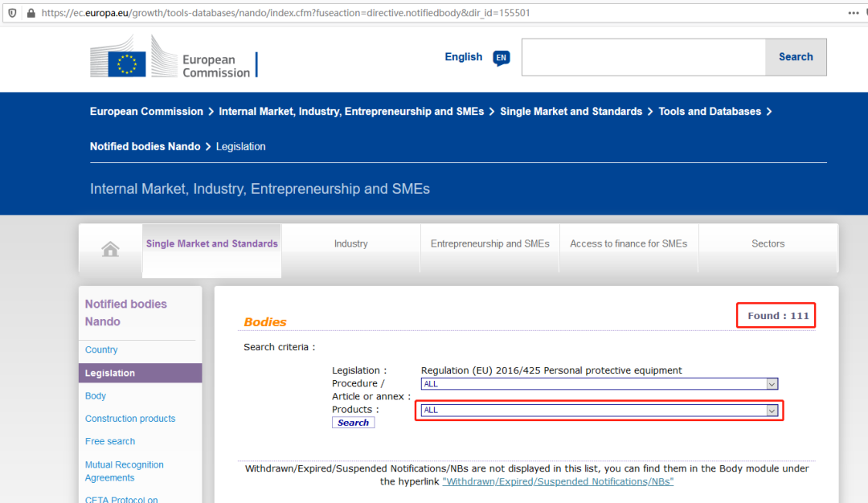Open Tools and Databases breadcrumb
Image resolution: width=868 pixels, height=503 pixels.
click(x=709, y=111)
